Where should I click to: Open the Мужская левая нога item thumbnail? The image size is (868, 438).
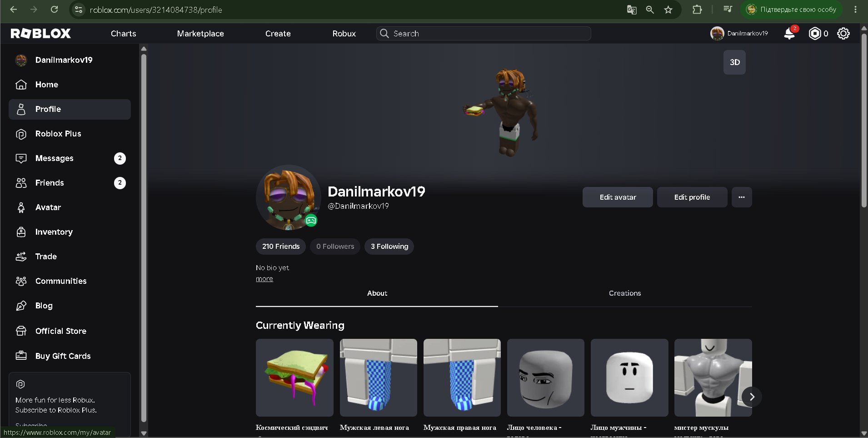[x=379, y=378]
